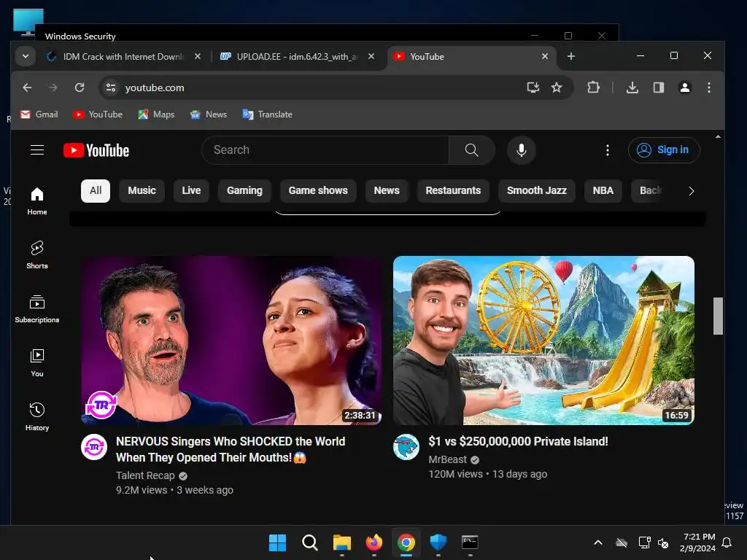Reload the page
The width and height of the screenshot is (747, 560).
click(x=80, y=87)
